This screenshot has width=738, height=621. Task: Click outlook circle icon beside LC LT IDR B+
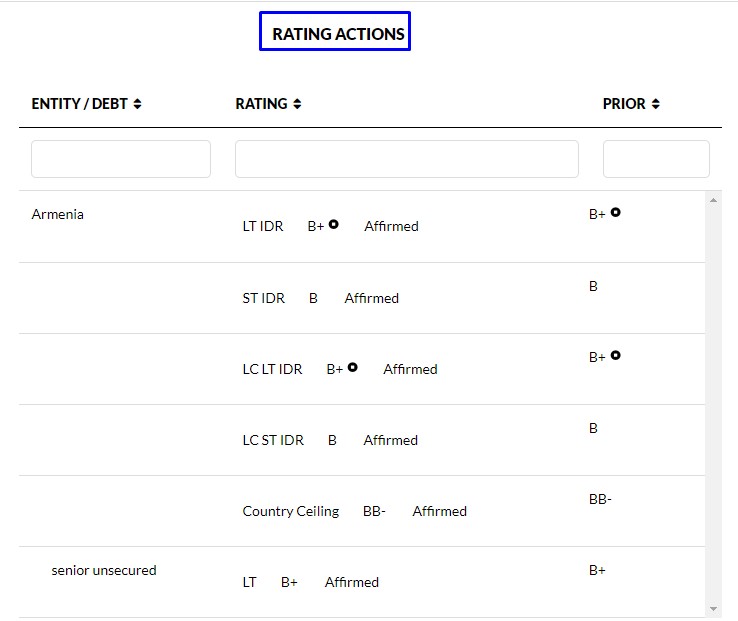click(x=353, y=368)
